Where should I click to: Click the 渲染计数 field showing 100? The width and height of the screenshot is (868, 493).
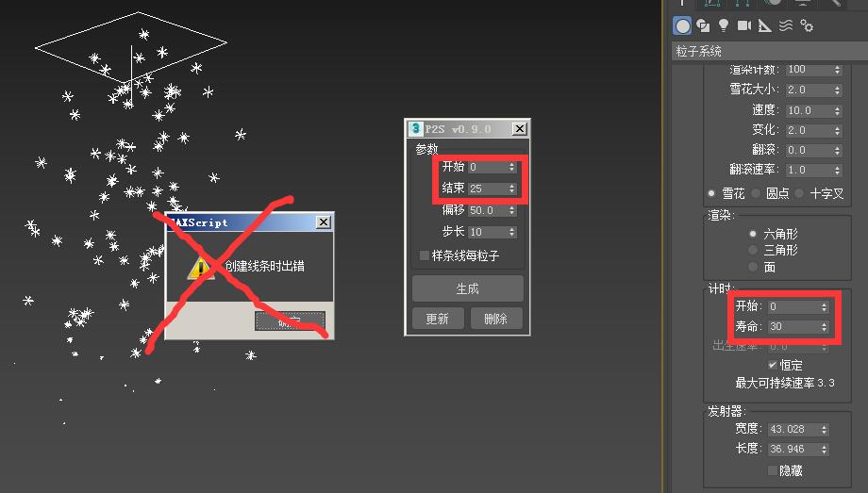809,69
